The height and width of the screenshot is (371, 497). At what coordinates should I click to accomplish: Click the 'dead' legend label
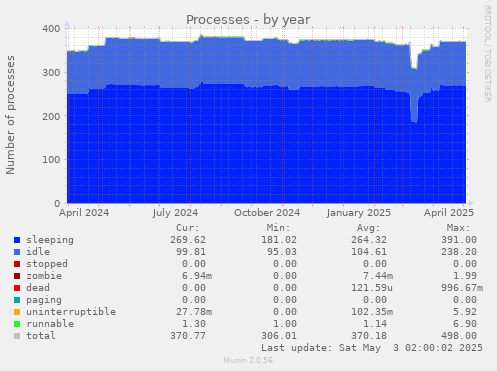coord(38,288)
